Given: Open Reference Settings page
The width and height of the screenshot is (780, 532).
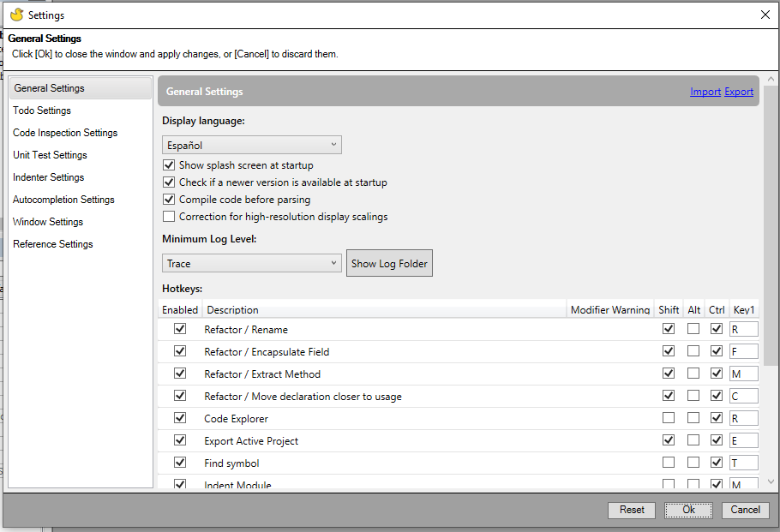Looking at the screenshot, I should (x=53, y=244).
